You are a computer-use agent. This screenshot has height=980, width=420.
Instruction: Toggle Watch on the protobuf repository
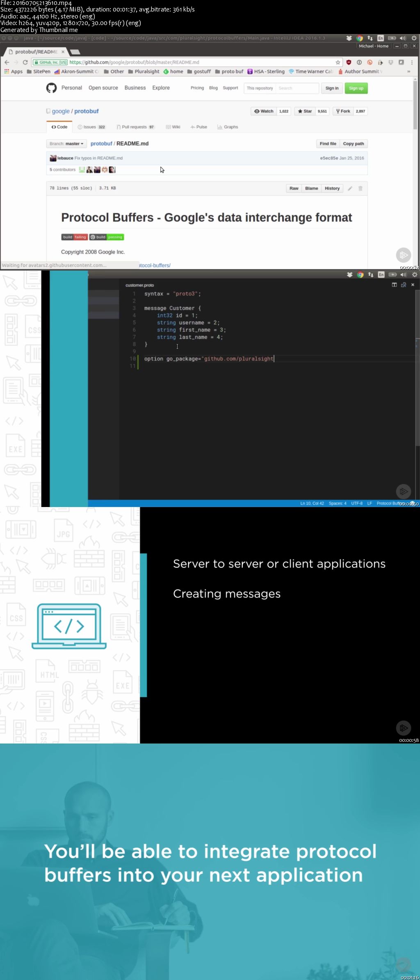tap(264, 111)
